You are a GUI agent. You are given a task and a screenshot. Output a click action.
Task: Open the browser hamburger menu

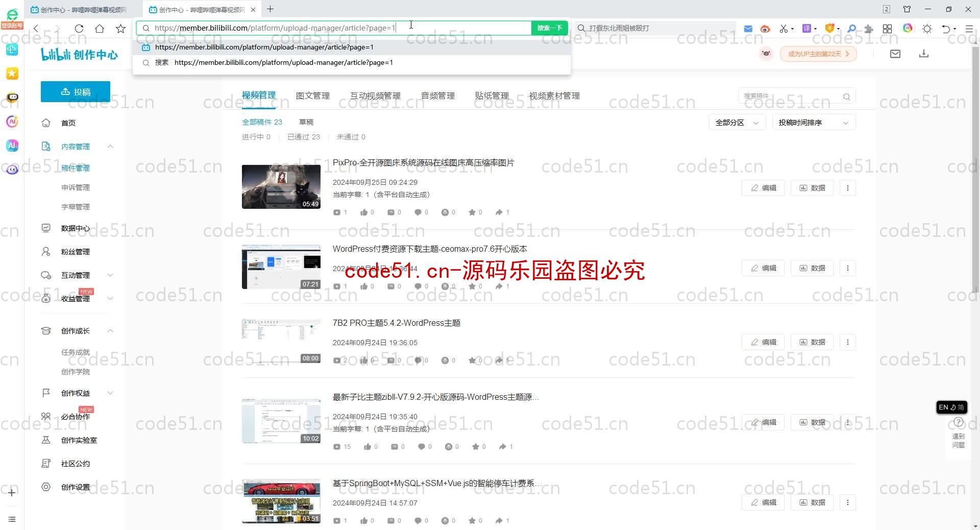pos(969,29)
